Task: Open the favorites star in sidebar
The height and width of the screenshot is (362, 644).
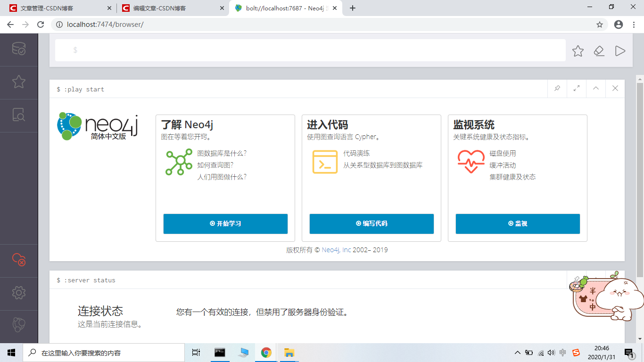Action: pyautogui.click(x=19, y=82)
